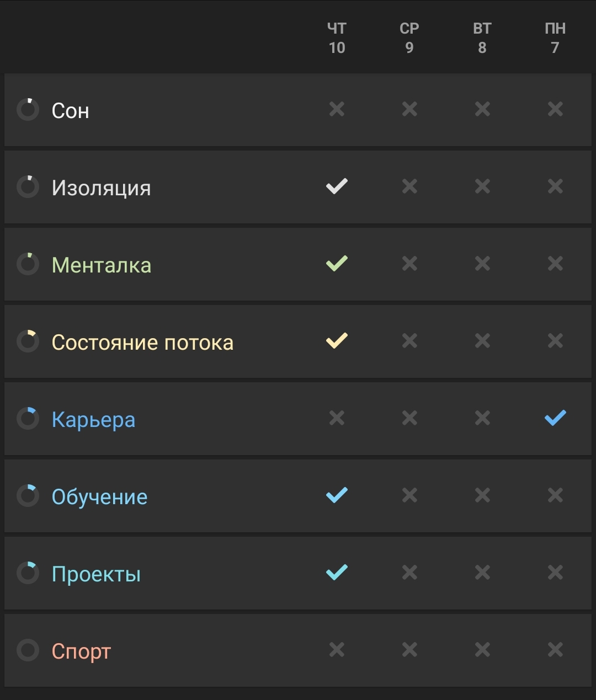This screenshot has height=700, width=596.
Task: Open the Состояние потока habit
Action: [142, 342]
